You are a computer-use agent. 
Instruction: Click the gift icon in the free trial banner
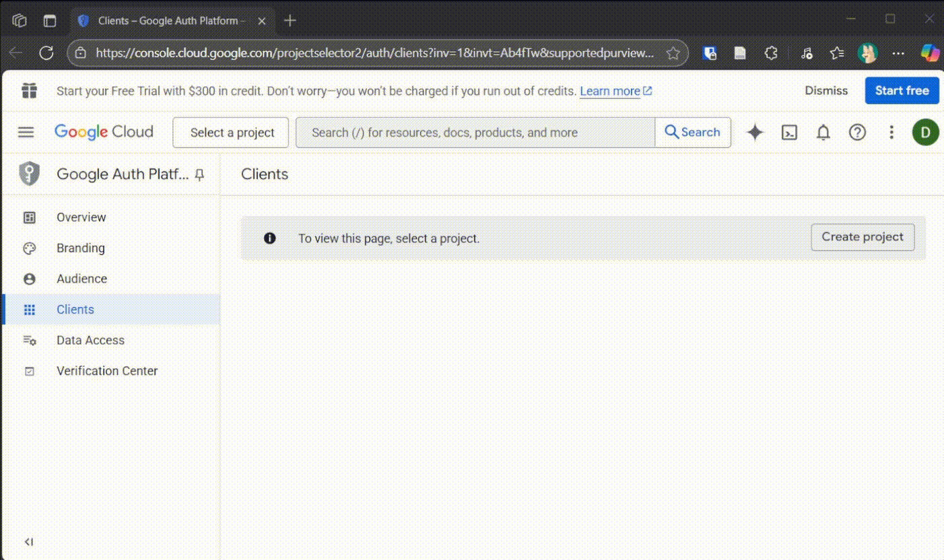29,91
